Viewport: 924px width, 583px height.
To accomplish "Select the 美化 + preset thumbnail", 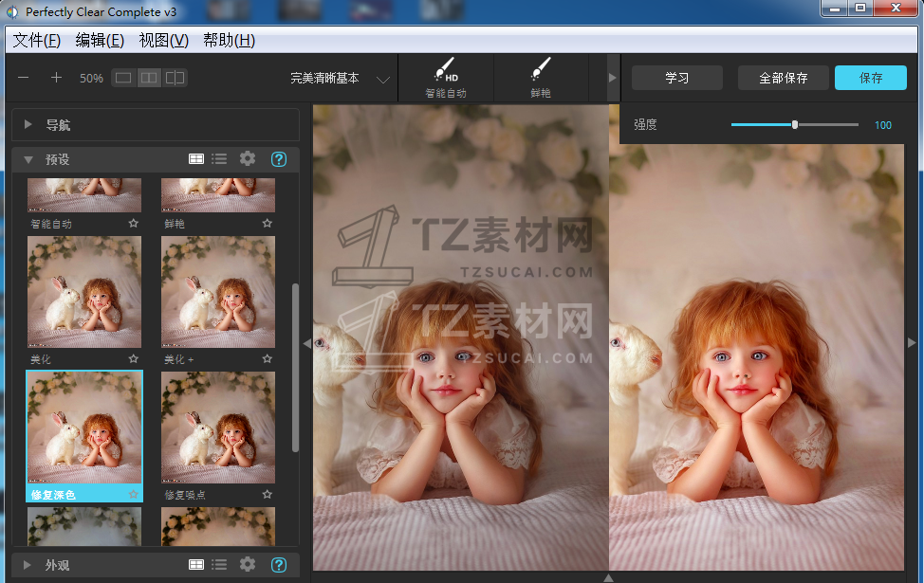I will tap(218, 292).
